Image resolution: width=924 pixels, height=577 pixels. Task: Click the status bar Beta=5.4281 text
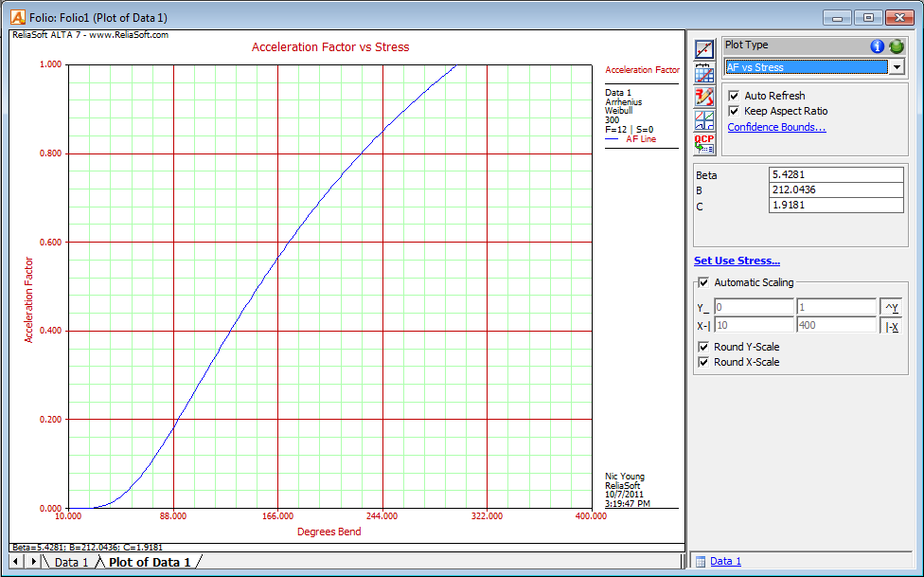tap(87, 548)
